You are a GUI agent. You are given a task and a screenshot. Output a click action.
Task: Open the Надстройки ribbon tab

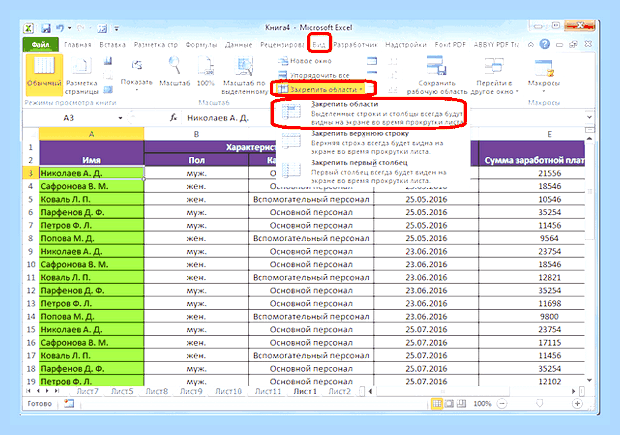406,45
